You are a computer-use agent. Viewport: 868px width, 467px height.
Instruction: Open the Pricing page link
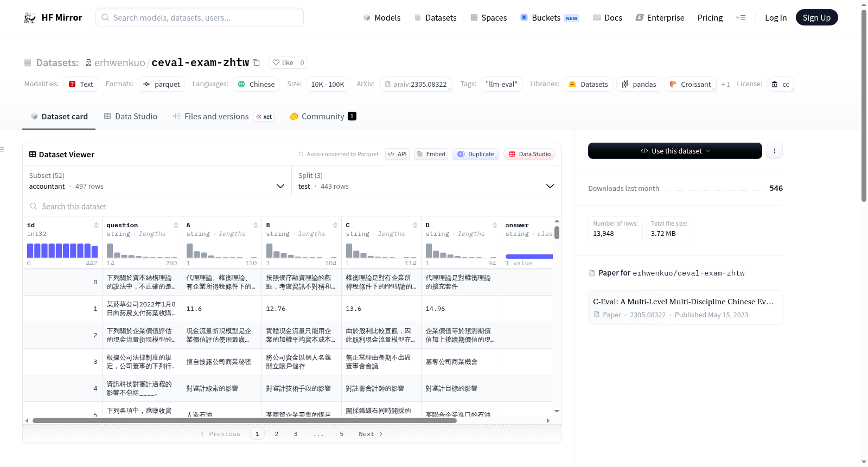click(x=710, y=18)
